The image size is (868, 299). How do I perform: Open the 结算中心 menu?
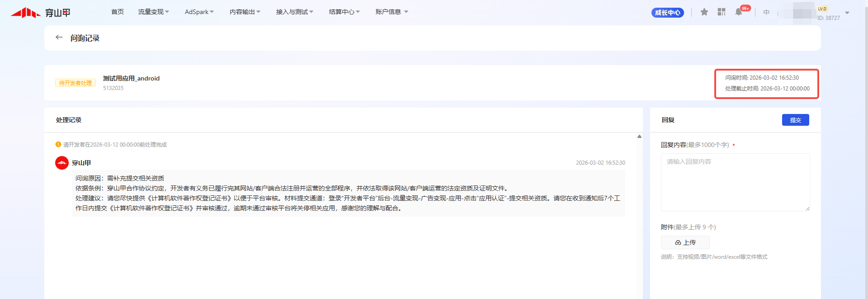point(344,12)
